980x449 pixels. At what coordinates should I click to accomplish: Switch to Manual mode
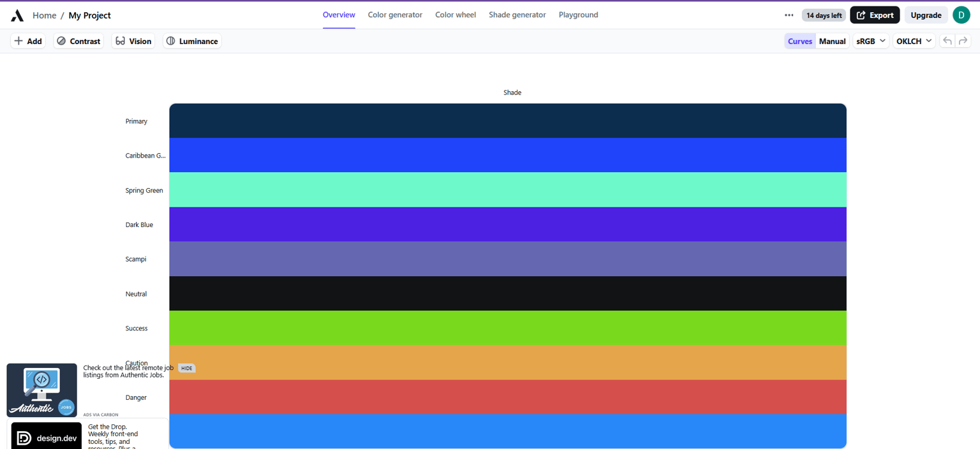point(832,41)
